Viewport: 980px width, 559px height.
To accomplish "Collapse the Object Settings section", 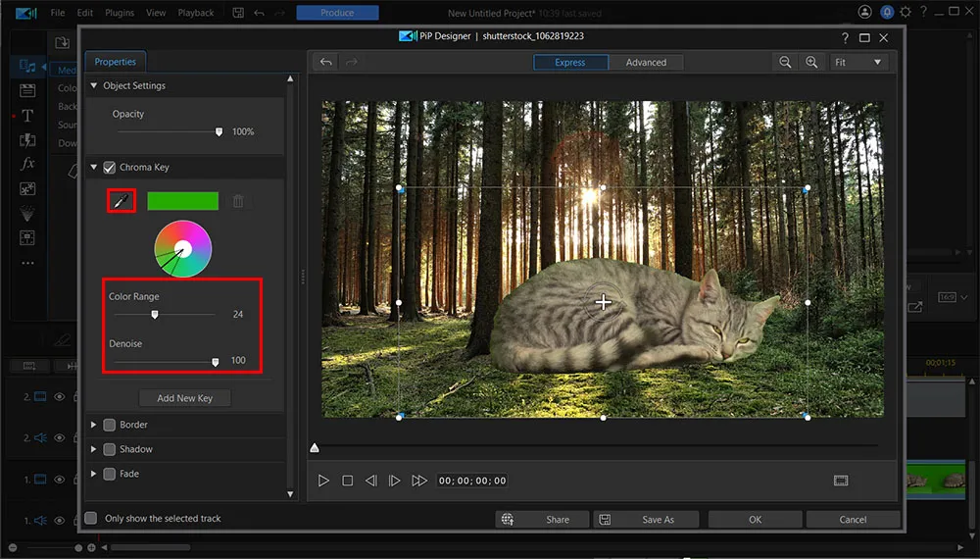I will point(94,85).
